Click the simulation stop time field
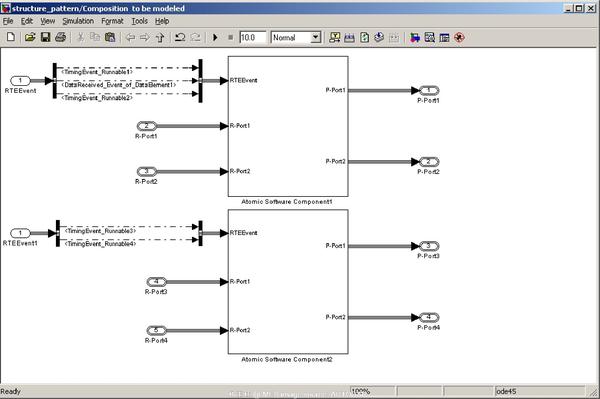Screen dimensions: 600x399 (252, 37)
